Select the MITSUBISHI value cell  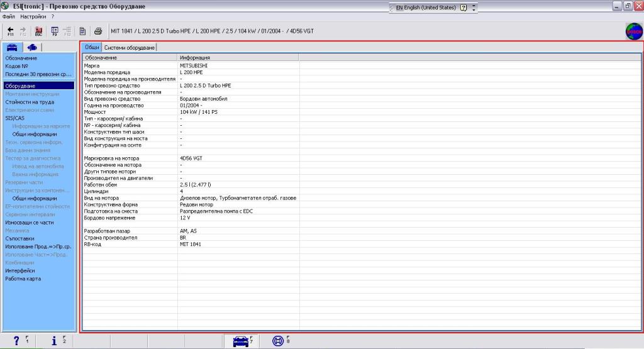[x=194, y=65]
